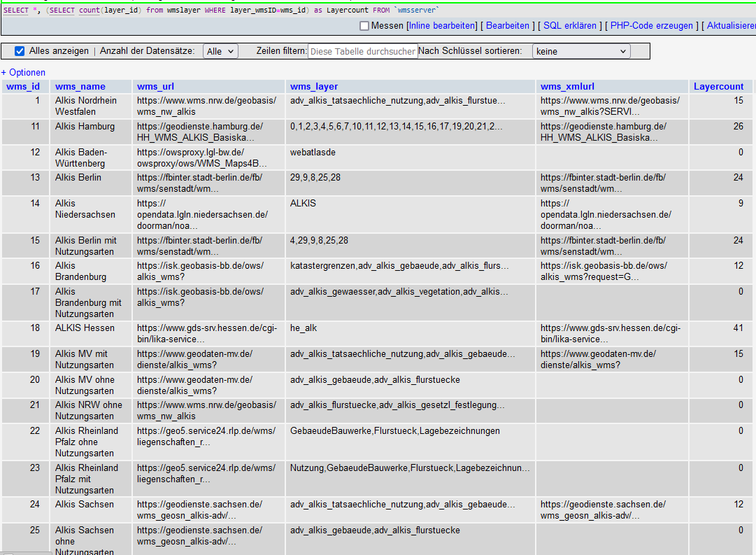Sort by the wms_name column header
The height and width of the screenshot is (555, 756).
(x=80, y=87)
